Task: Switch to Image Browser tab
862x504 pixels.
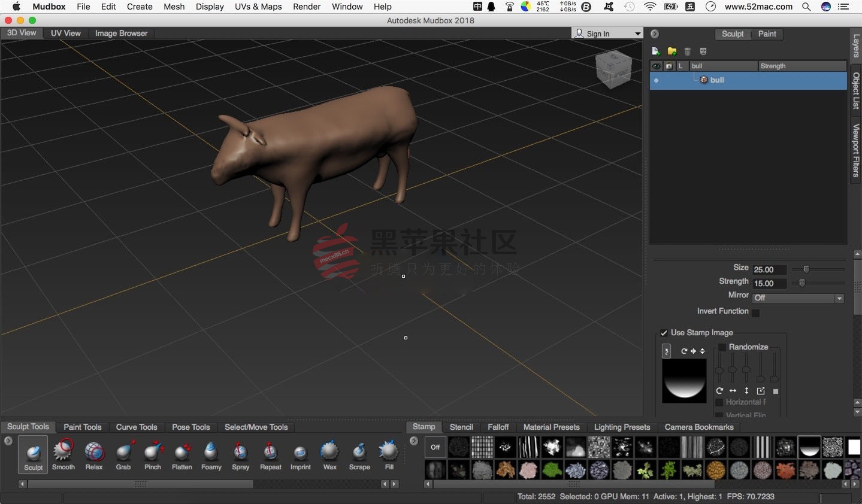Action: [121, 34]
